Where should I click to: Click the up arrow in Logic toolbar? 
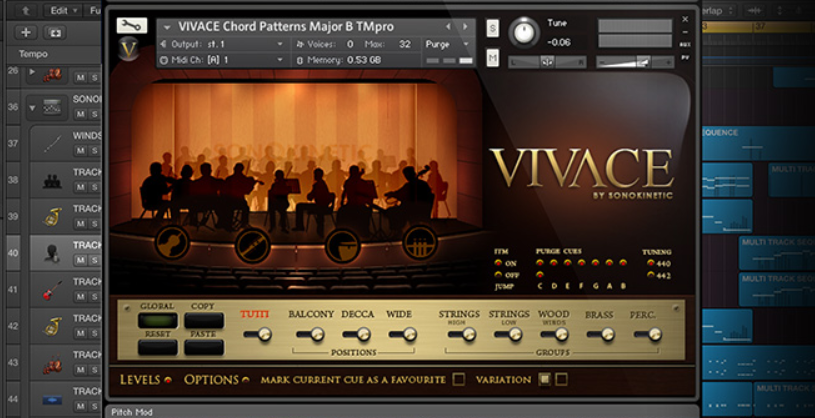pos(25,10)
